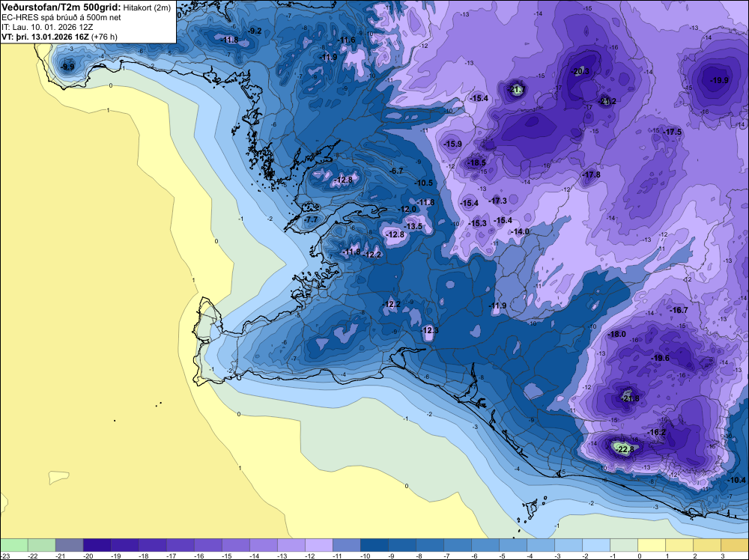Click the 'Veðurstofan/T2m 500grid:' title text
749x560 pixels.
(61, 7)
